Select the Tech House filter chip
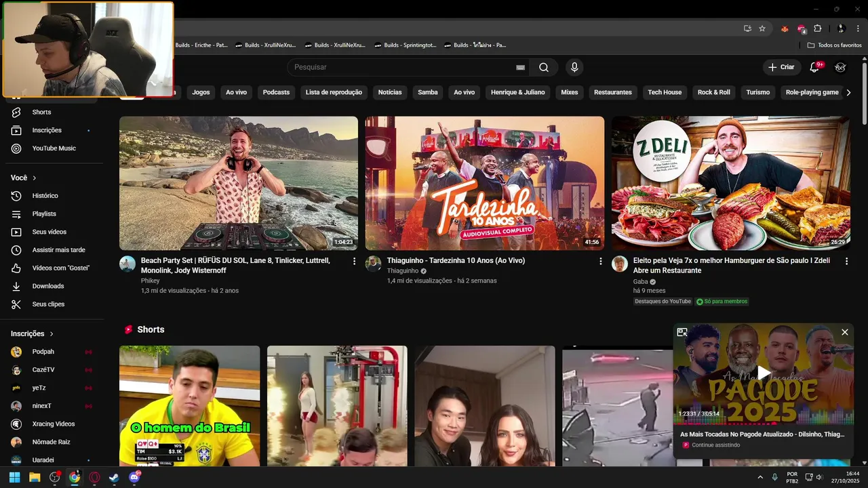 (665, 92)
